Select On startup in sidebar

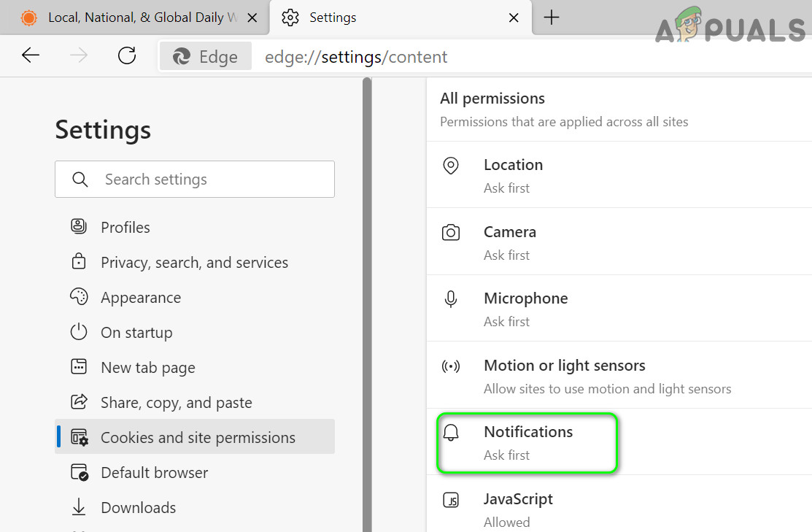pyautogui.click(x=136, y=333)
